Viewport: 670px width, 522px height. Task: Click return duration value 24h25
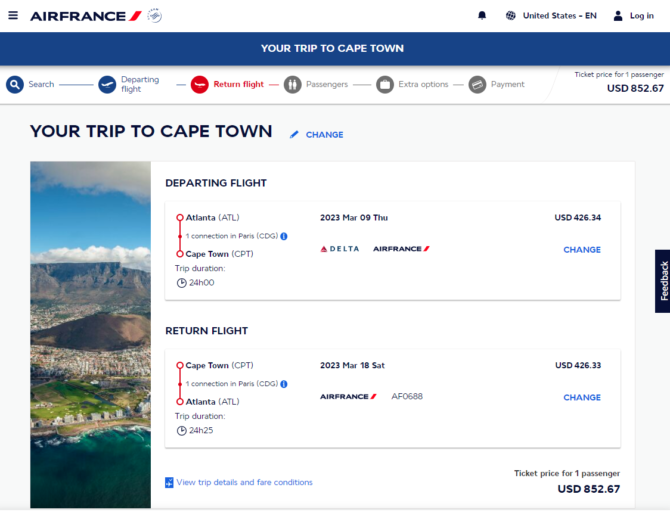click(201, 431)
